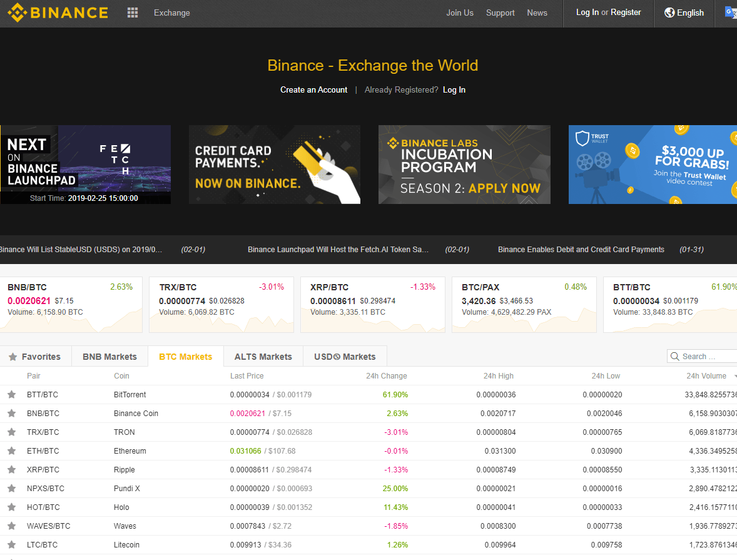Open the News link
The image size is (737, 560).
tap(537, 13)
